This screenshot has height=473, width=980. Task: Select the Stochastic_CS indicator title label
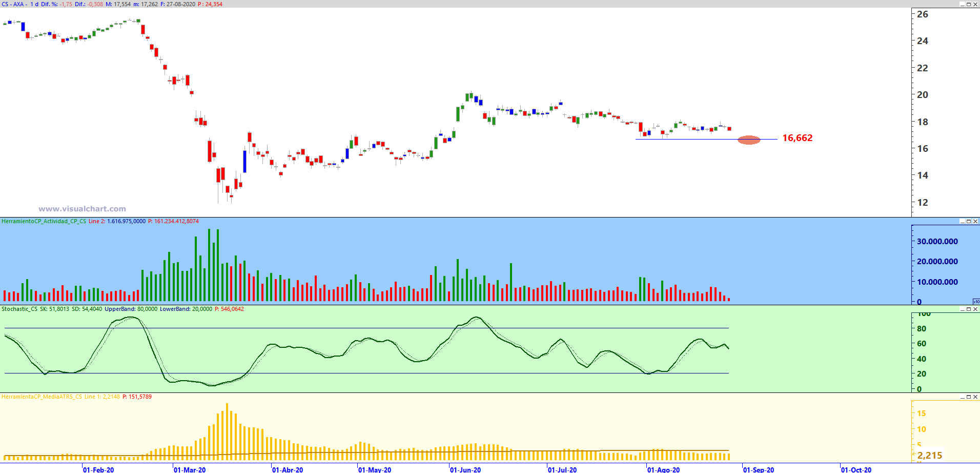point(19,309)
